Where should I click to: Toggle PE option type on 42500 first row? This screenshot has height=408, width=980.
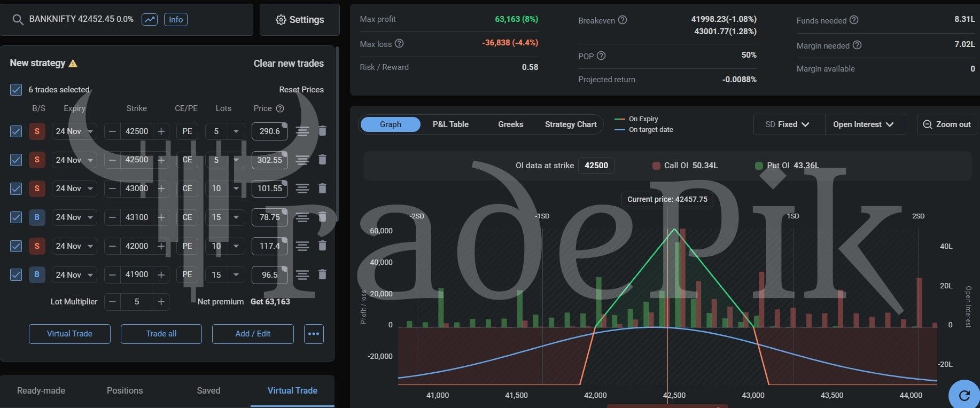[187, 131]
